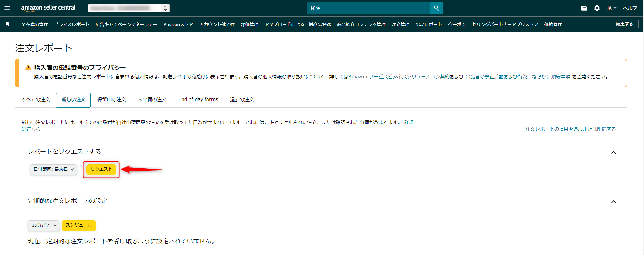Click into the 検索 search field
This screenshot has width=644, height=255.
pos(369,8)
